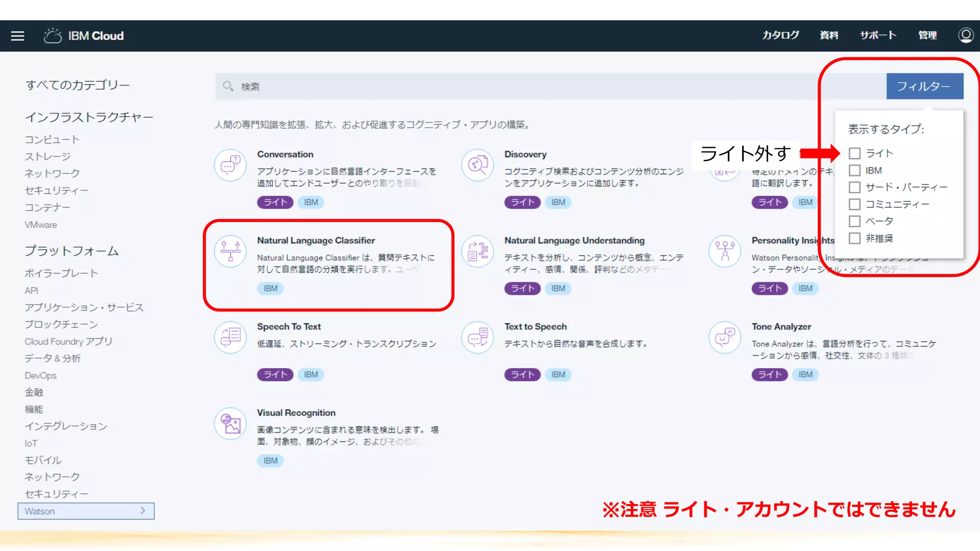Click the Visual Recognition icon

click(x=230, y=423)
